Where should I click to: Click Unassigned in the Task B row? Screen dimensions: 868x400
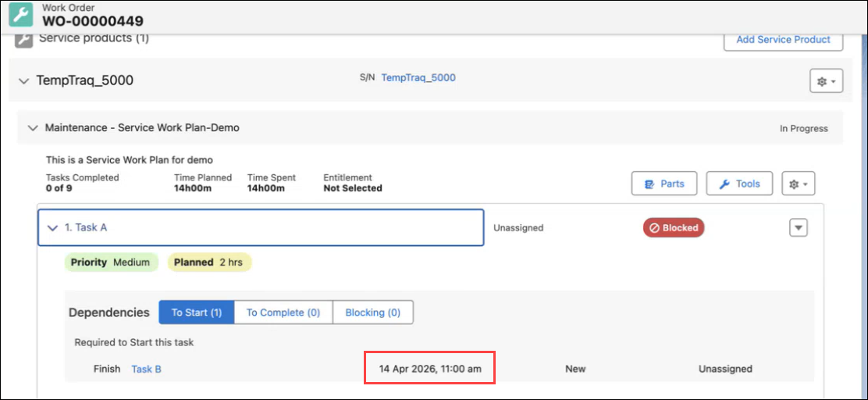point(725,369)
